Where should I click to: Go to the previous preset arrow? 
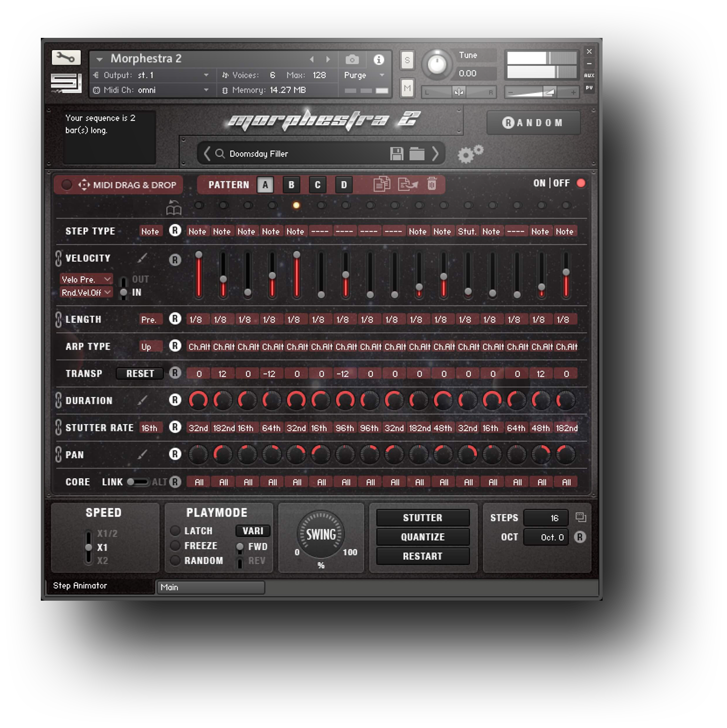[207, 154]
